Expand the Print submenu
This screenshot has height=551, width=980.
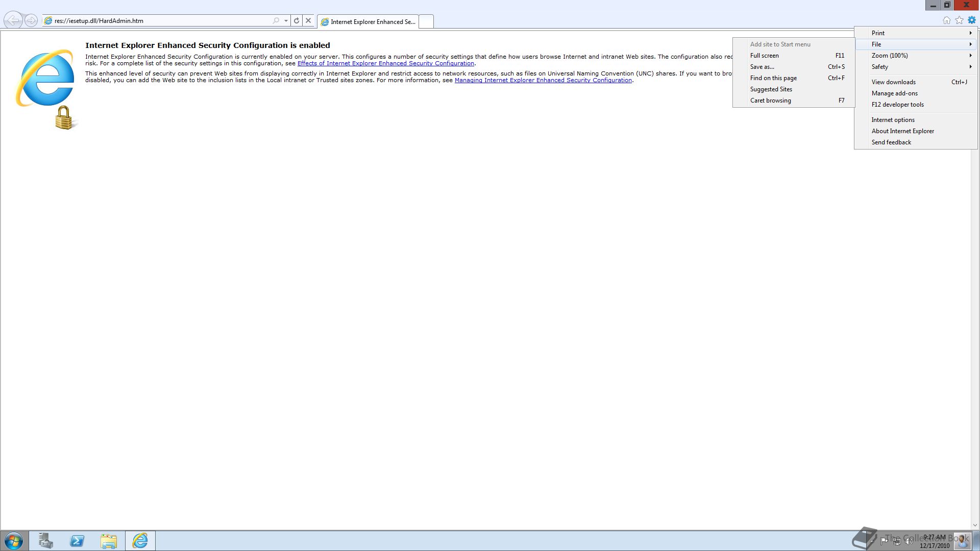click(x=916, y=33)
